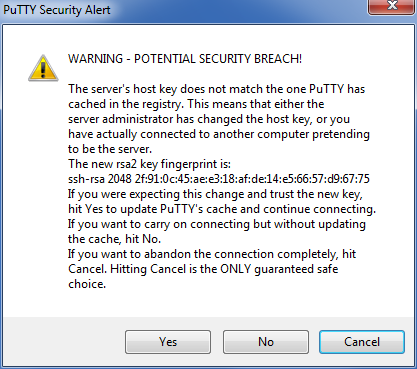The height and width of the screenshot is (369, 417).
Task: Click the 'connected to another computer pretending' line
Action: [219, 134]
